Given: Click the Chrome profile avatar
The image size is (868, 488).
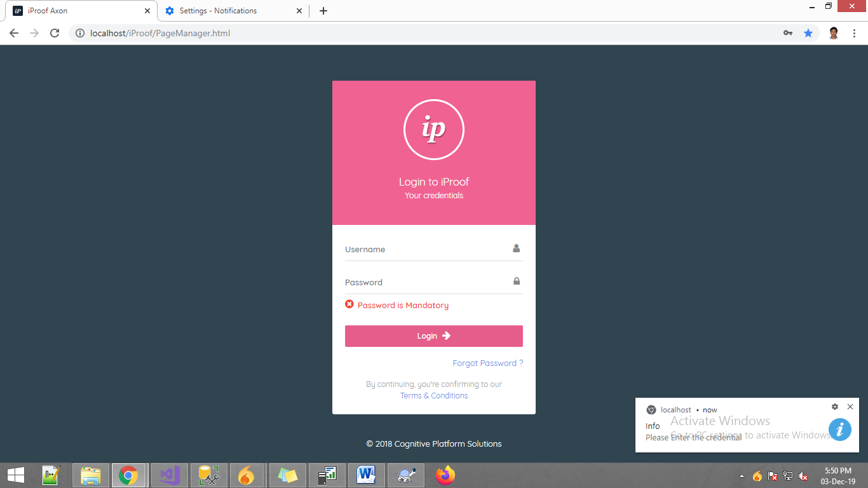Looking at the screenshot, I should pos(833,32).
